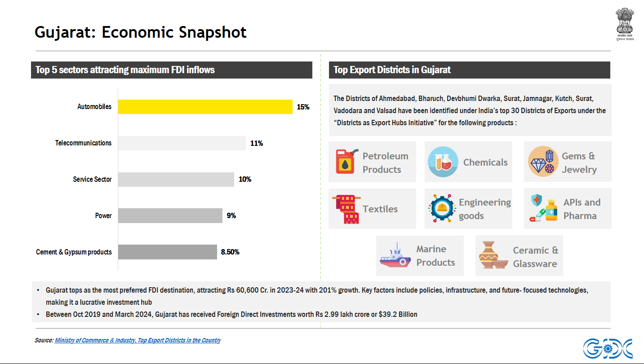Viewport: 644px width, 364px height.
Task: Select the Power 9% bar
Action: click(x=170, y=215)
